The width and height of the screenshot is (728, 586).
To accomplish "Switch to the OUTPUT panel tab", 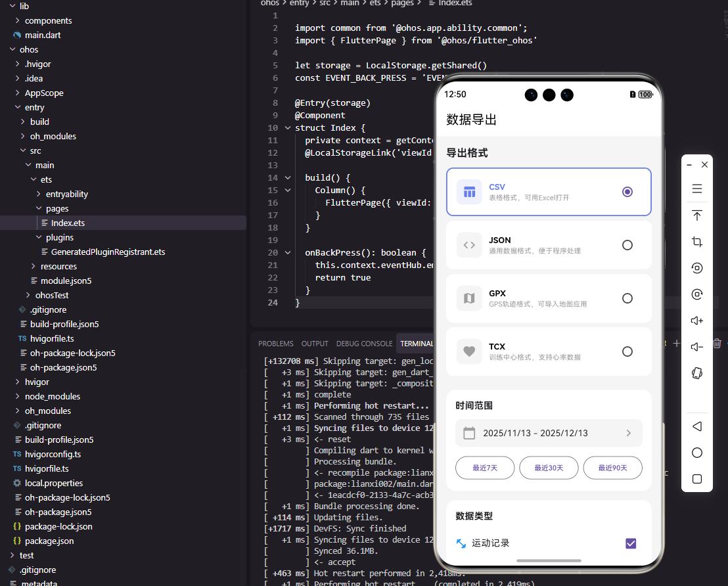I will pos(315,344).
